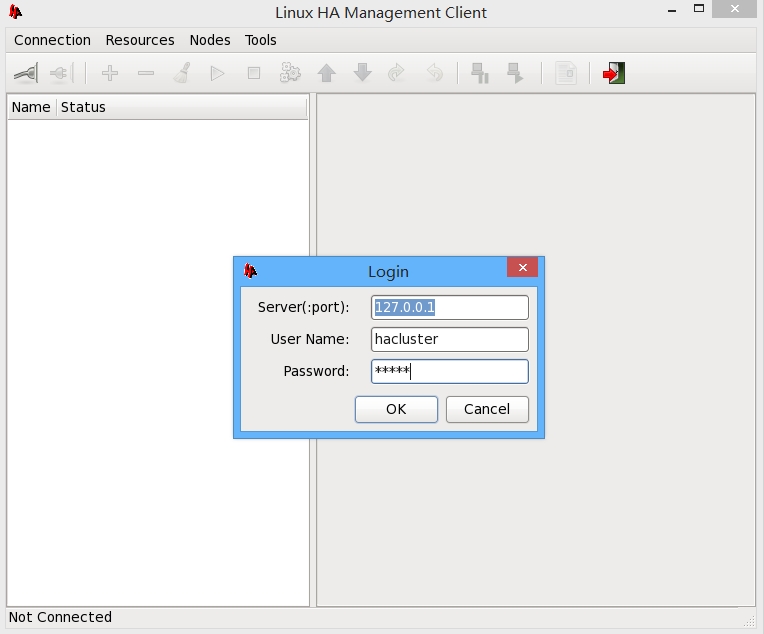
Task: Click the User Name: label
Action: click(x=310, y=339)
